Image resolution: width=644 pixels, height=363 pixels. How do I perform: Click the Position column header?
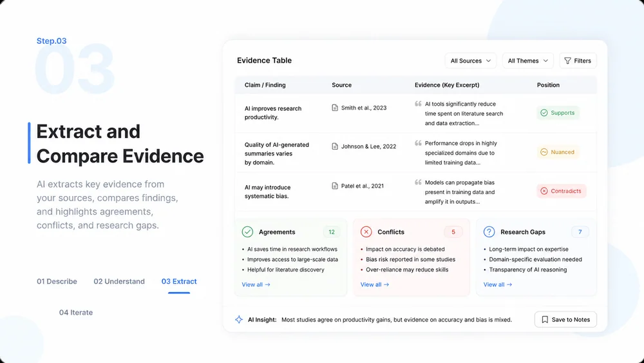[x=548, y=85]
